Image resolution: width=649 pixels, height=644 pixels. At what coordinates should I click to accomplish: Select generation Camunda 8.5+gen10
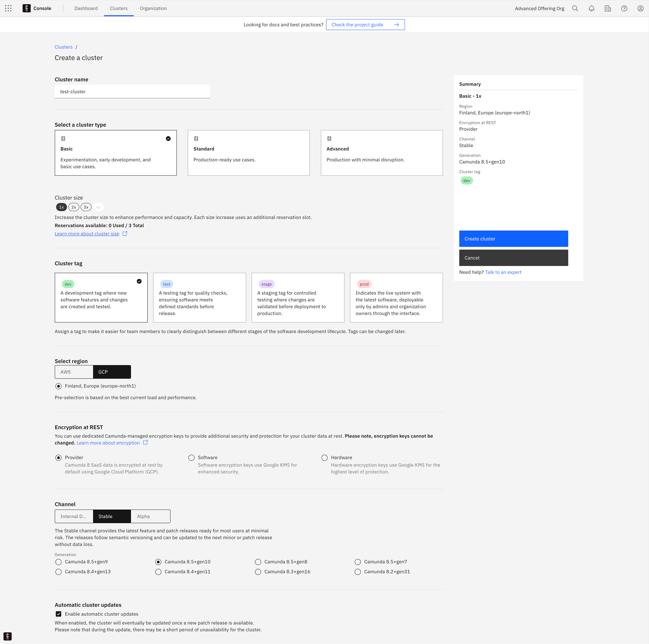(x=158, y=562)
